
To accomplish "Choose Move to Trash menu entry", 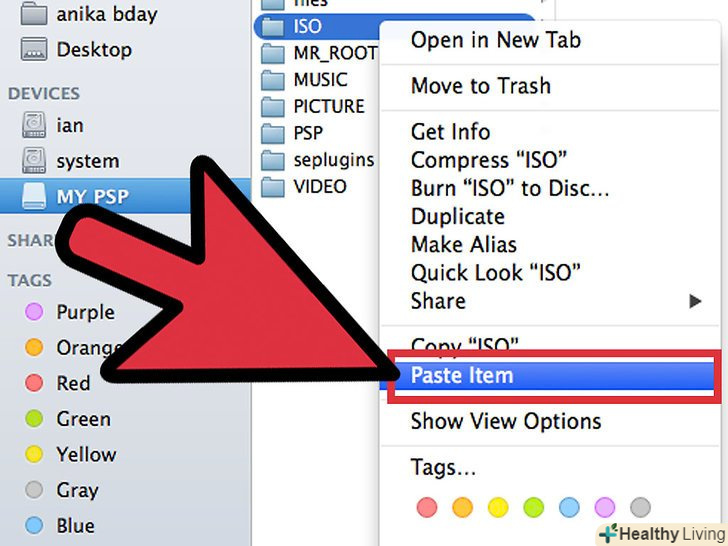I will pos(481,86).
